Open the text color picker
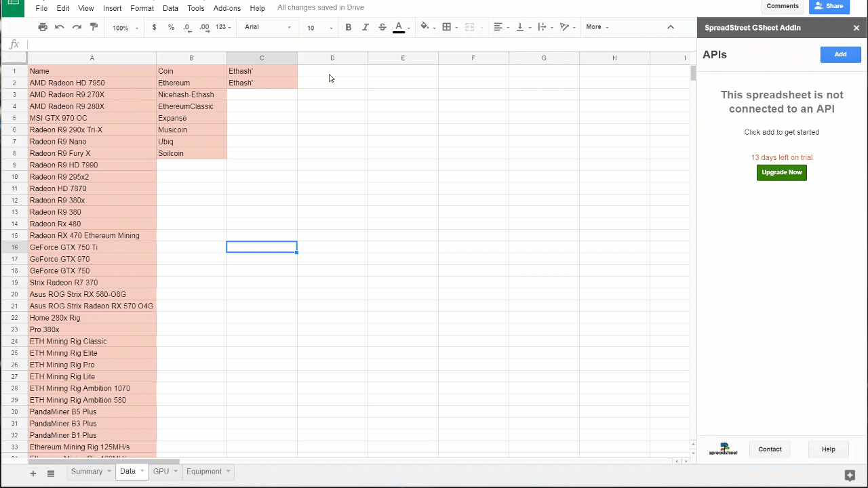Image resolution: width=868 pixels, height=488 pixels. pyautogui.click(x=400, y=27)
